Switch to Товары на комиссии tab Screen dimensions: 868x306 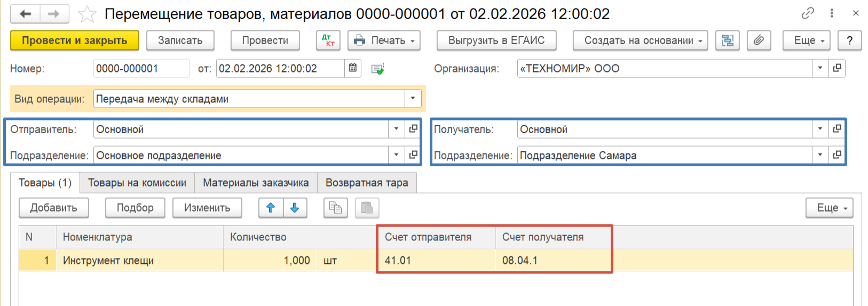137,183
